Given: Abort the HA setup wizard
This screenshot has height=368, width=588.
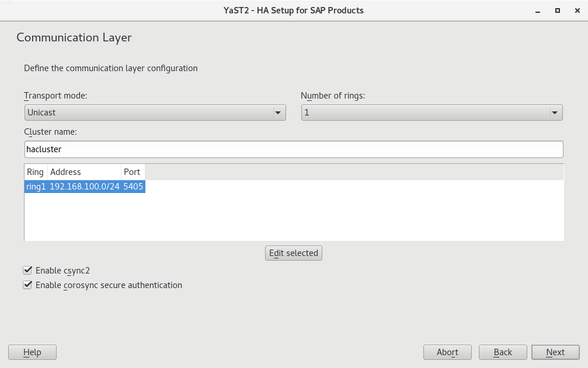Looking at the screenshot, I should 447,352.
